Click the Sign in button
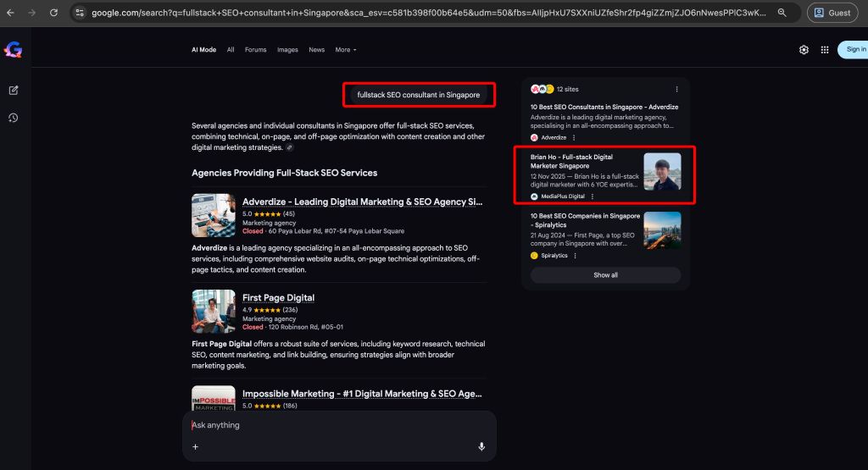The height and width of the screenshot is (470, 868). pyautogui.click(x=854, y=49)
